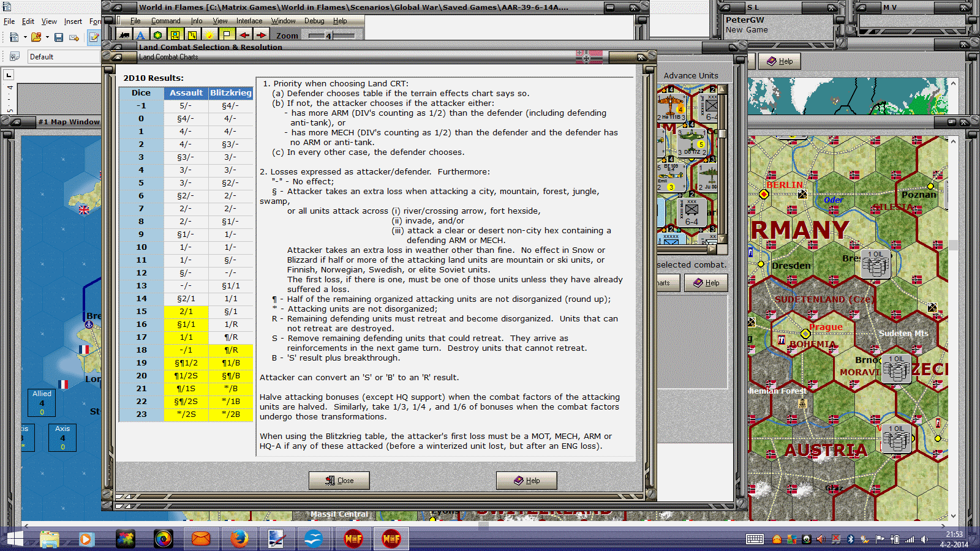Select the Assault column header
Viewport: 980px width, 551px height.
(186, 93)
